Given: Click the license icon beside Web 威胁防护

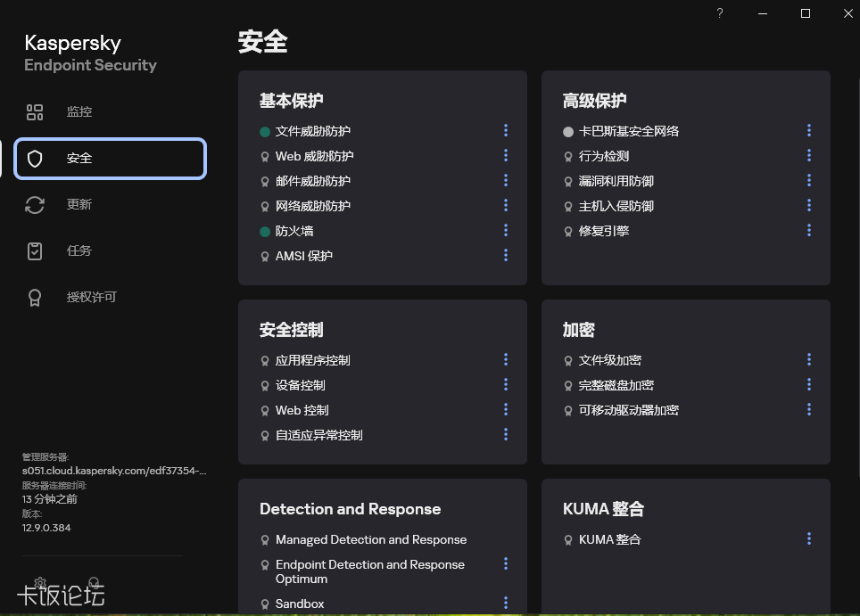Looking at the screenshot, I should (x=265, y=157).
